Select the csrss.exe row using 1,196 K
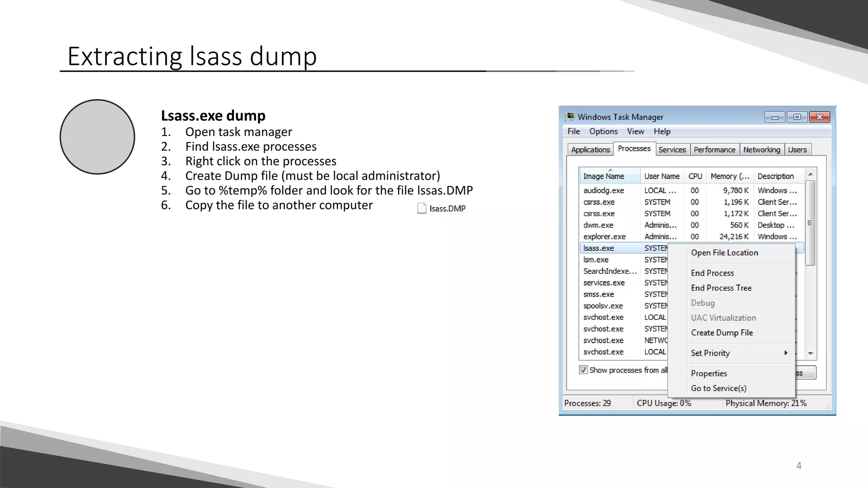 (692, 202)
